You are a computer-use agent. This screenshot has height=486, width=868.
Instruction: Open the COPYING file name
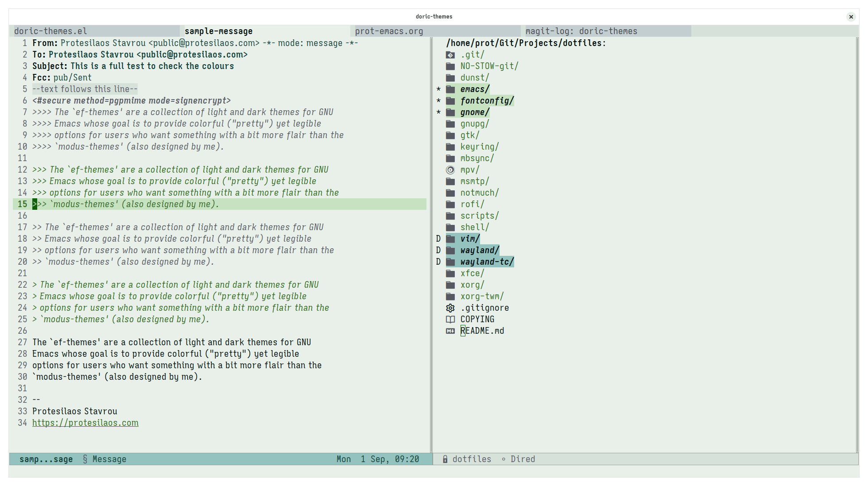pyautogui.click(x=477, y=320)
